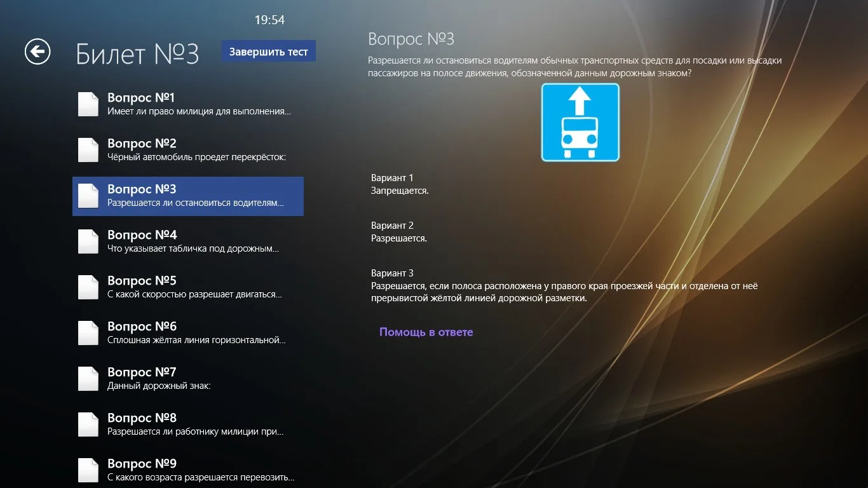Click text 'Данный дорожный знак:'
868x488 pixels.
coord(159,386)
